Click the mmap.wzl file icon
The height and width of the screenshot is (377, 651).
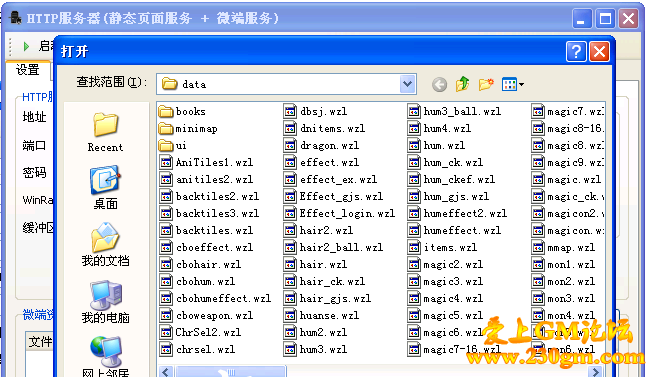(x=538, y=247)
